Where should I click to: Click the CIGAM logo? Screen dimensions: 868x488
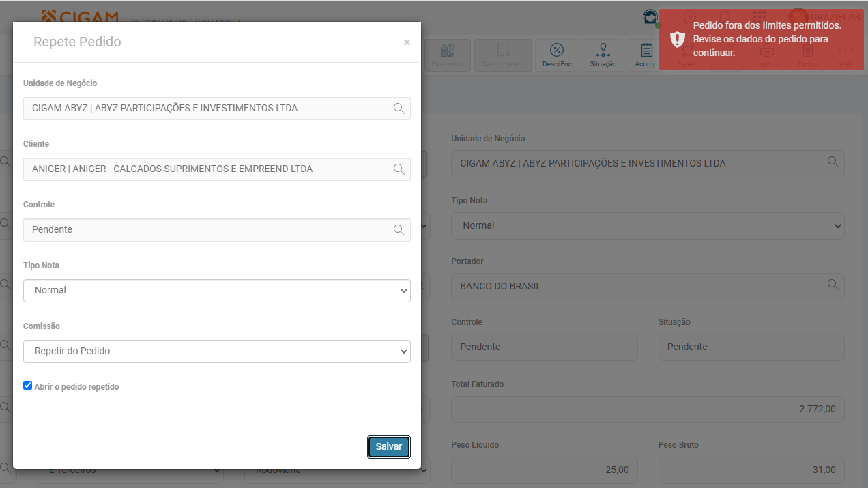click(80, 16)
